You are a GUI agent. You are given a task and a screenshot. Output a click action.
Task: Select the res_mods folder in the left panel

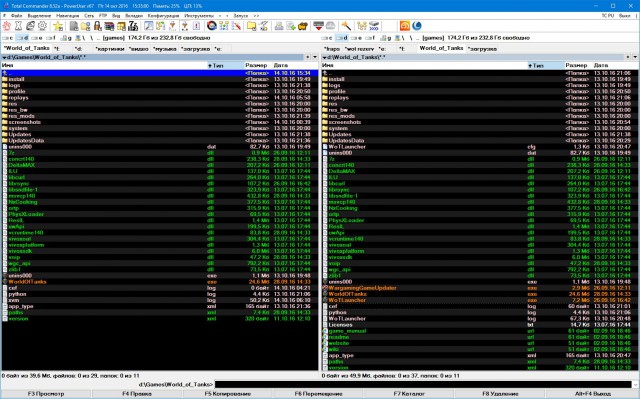click(x=159, y=116)
